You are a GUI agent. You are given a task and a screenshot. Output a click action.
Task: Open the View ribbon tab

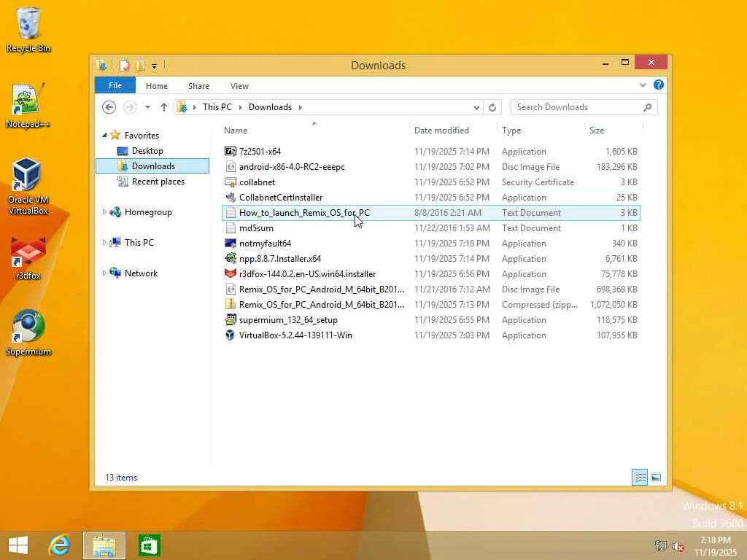click(x=239, y=86)
